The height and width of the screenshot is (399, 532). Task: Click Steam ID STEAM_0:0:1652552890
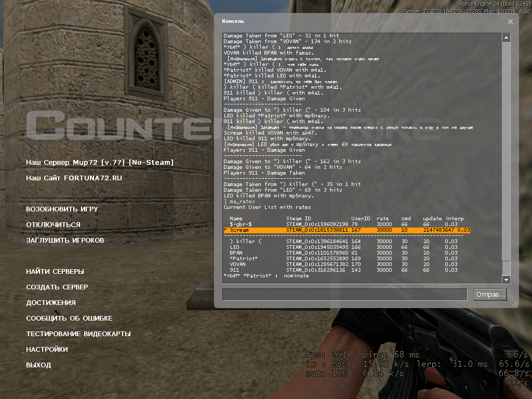(317, 259)
